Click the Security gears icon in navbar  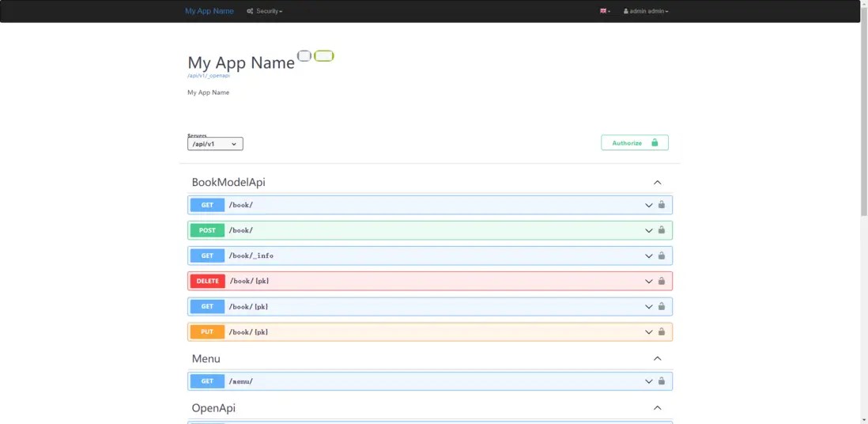[x=250, y=11]
